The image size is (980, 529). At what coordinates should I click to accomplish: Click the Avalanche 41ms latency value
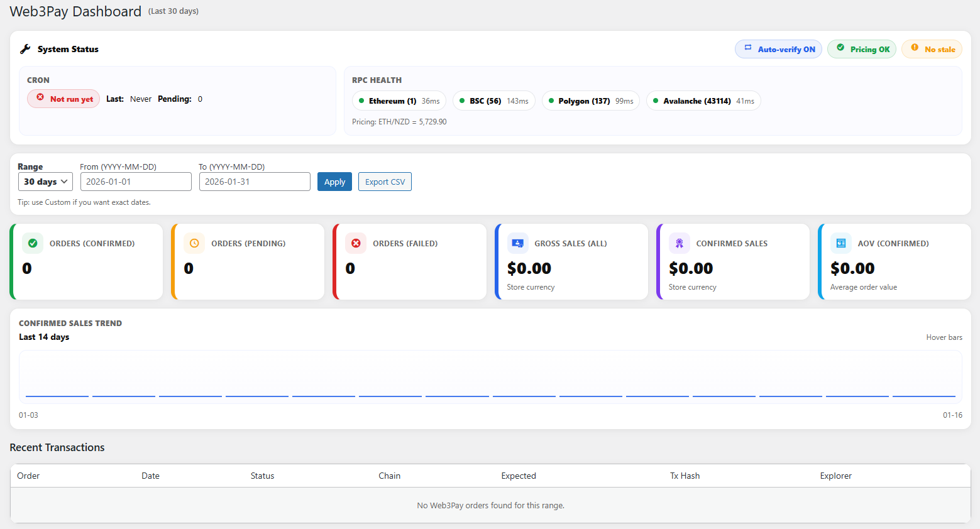point(745,101)
